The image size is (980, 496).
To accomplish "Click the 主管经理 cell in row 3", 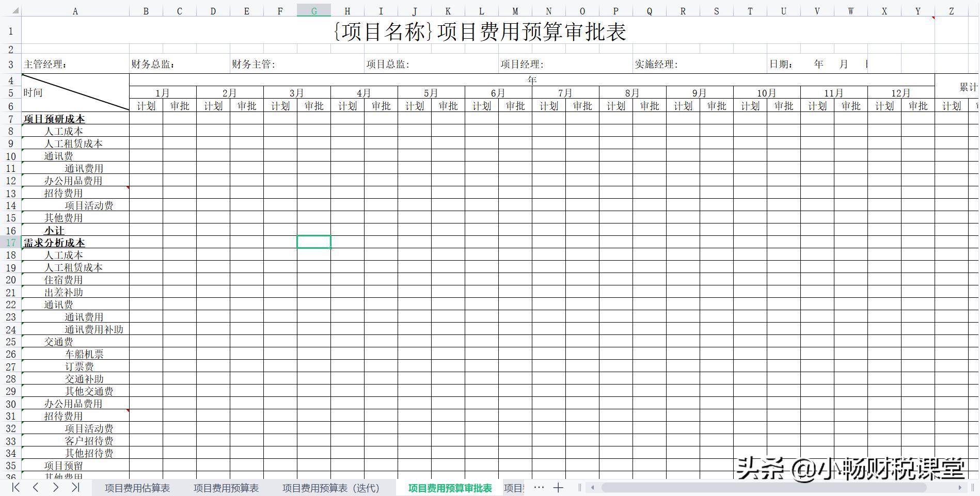I will 75,64.
